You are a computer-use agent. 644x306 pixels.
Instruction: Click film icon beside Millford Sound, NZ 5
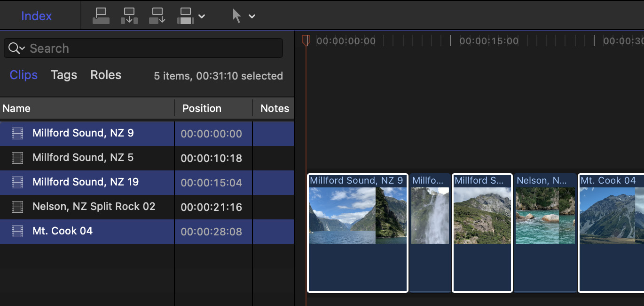[x=17, y=158]
